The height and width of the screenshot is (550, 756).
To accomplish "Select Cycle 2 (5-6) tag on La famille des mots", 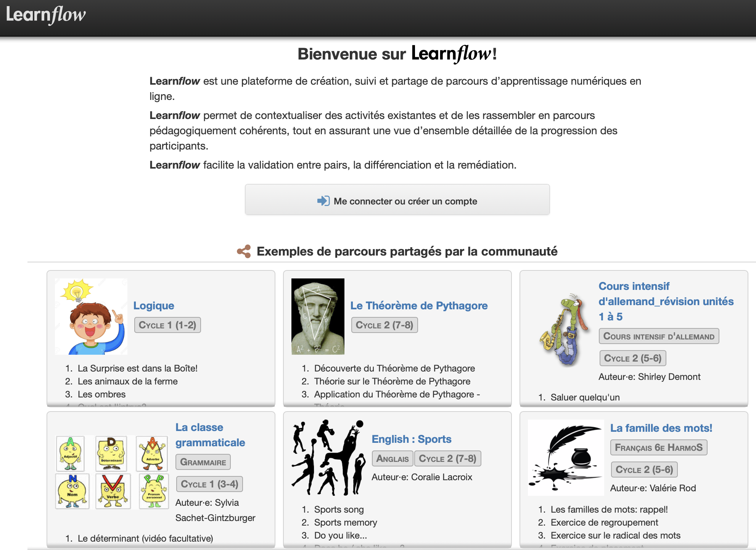I will coord(644,470).
